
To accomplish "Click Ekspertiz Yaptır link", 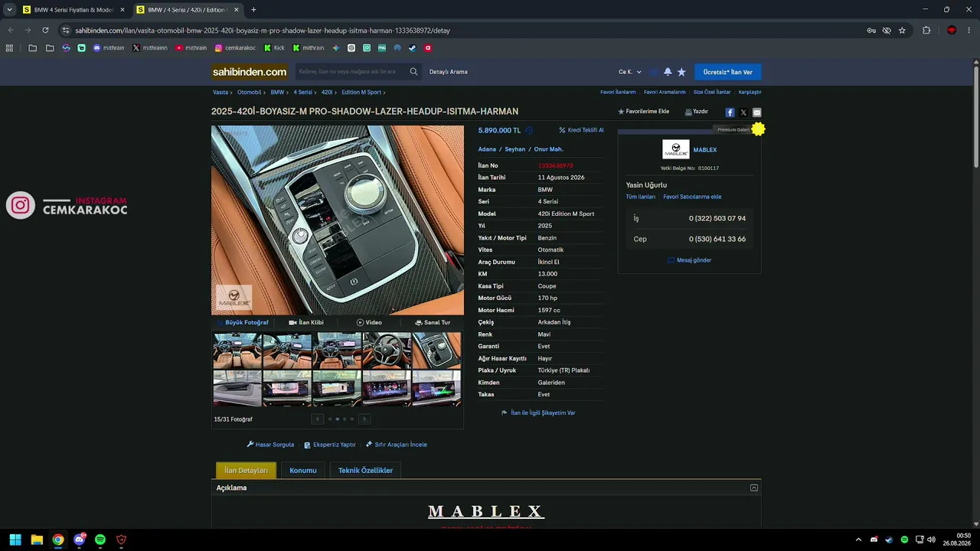I will (x=330, y=445).
